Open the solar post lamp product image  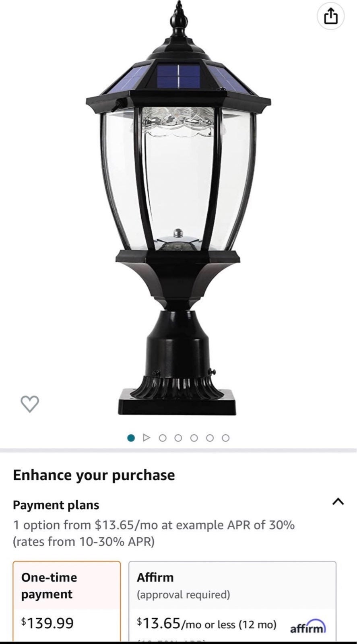[177, 209]
